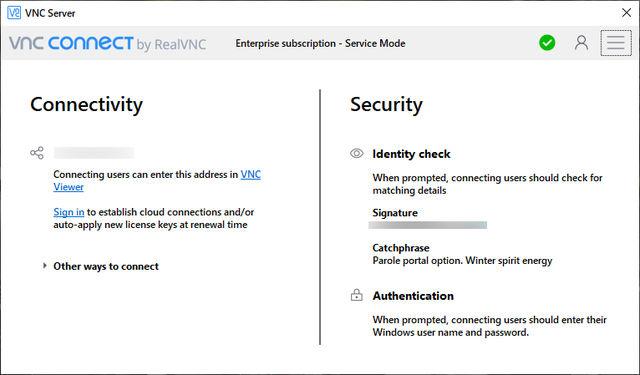
Task: Click the VNC Server title bar icon
Action: coord(14,13)
